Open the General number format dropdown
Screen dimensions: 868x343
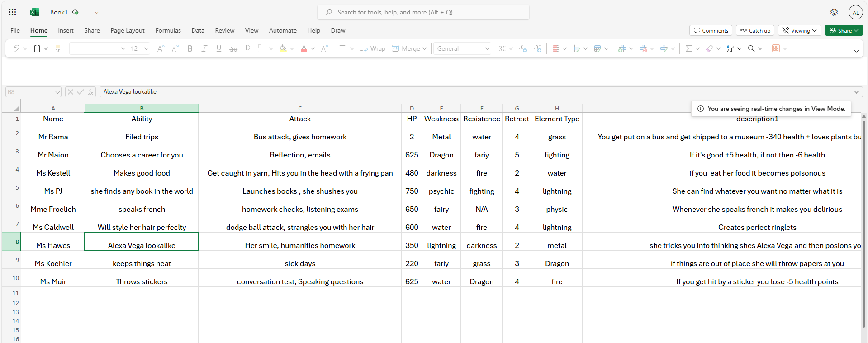point(462,48)
